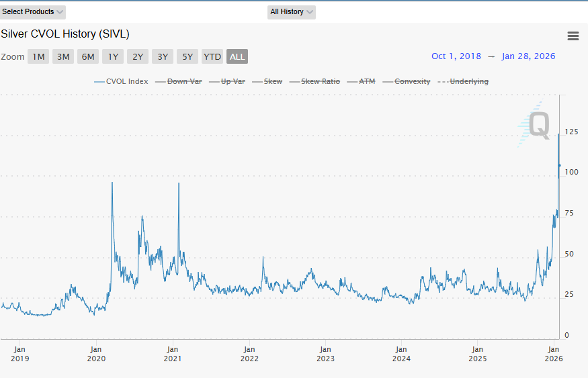Click the latest data point marker near 105
This screenshot has width=588, height=378.
pos(560,165)
